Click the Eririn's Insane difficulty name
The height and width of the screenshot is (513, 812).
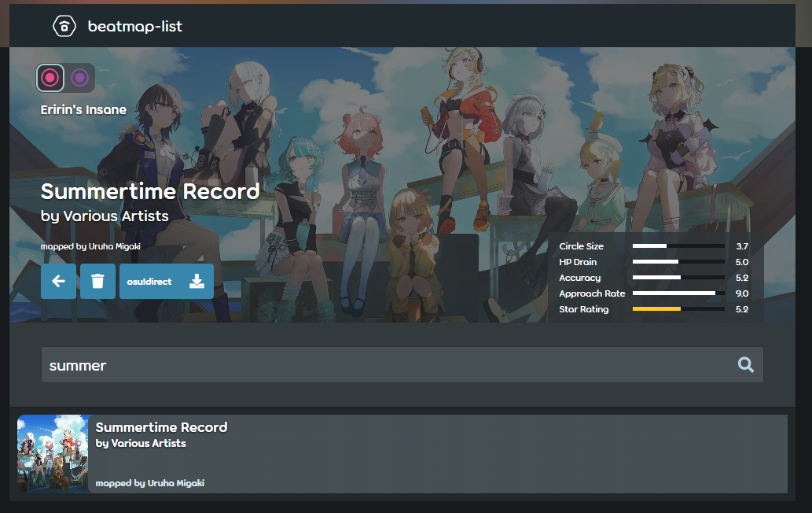pos(83,109)
